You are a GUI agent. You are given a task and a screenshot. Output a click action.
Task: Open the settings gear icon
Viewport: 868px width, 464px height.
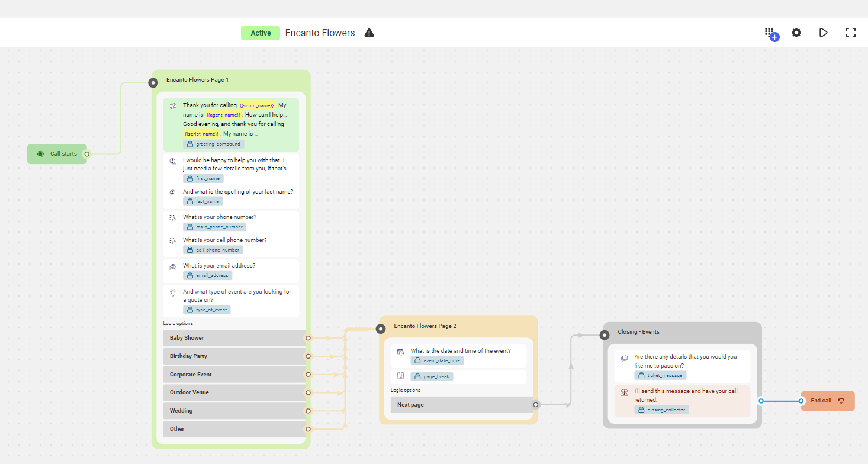coord(796,33)
